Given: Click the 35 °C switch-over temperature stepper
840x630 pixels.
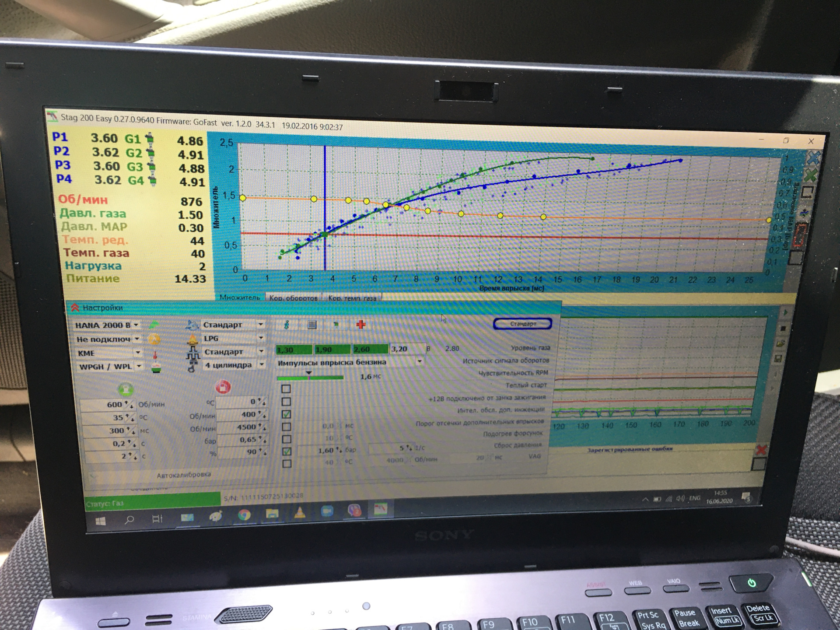Looking at the screenshot, I should [109, 417].
